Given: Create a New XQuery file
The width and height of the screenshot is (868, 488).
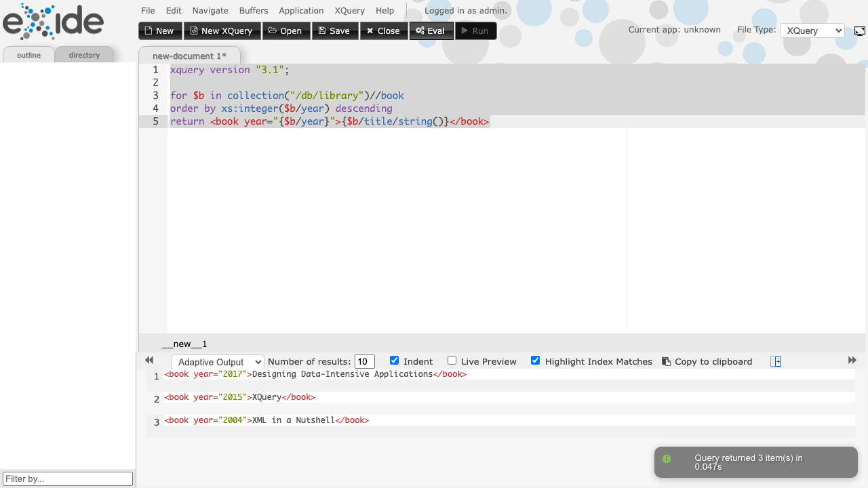Looking at the screenshot, I should pos(222,30).
